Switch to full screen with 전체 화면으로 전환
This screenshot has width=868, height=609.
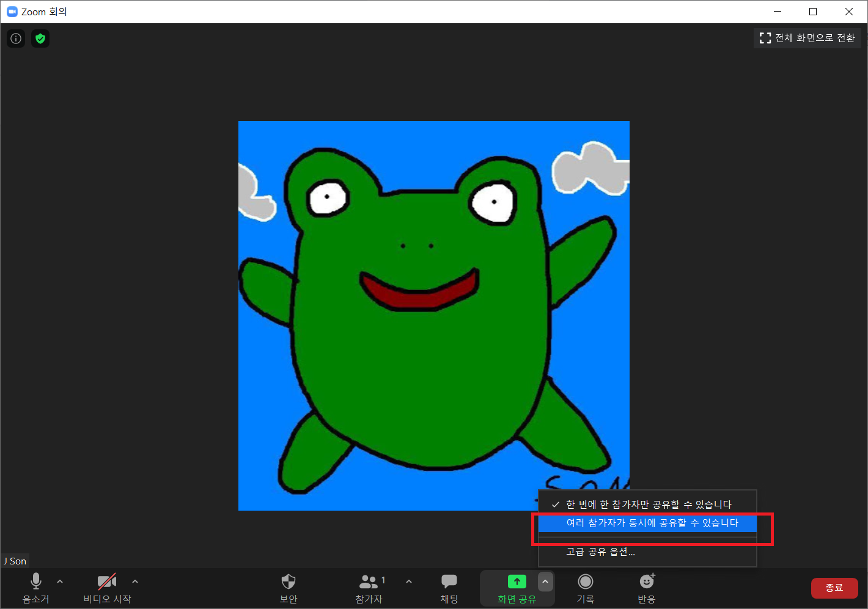coord(807,38)
